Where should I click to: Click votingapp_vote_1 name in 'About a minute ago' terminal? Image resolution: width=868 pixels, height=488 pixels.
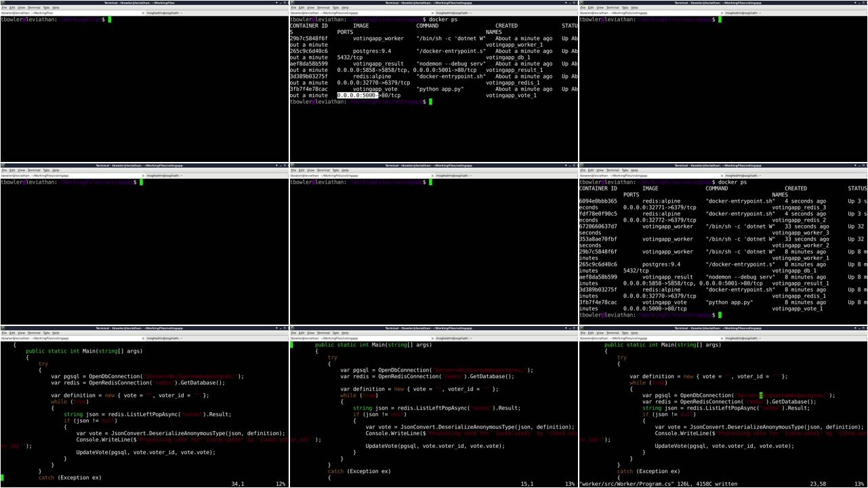pos(511,96)
